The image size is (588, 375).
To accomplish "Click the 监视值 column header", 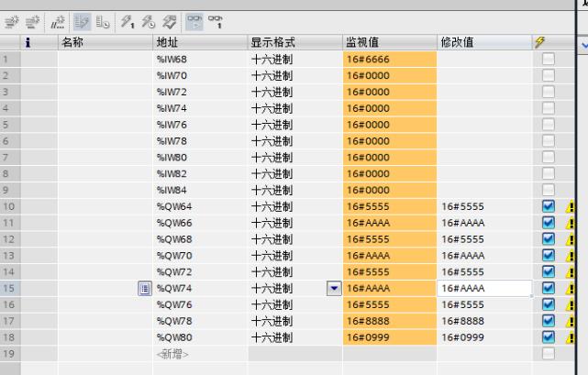I will click(390, 42).
